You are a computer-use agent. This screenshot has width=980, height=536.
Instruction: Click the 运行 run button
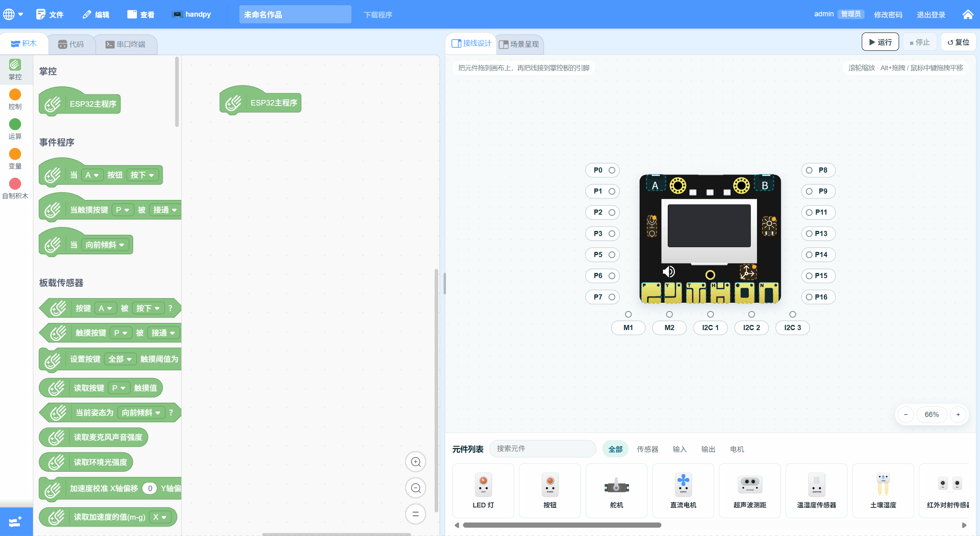tap(880, 42)
